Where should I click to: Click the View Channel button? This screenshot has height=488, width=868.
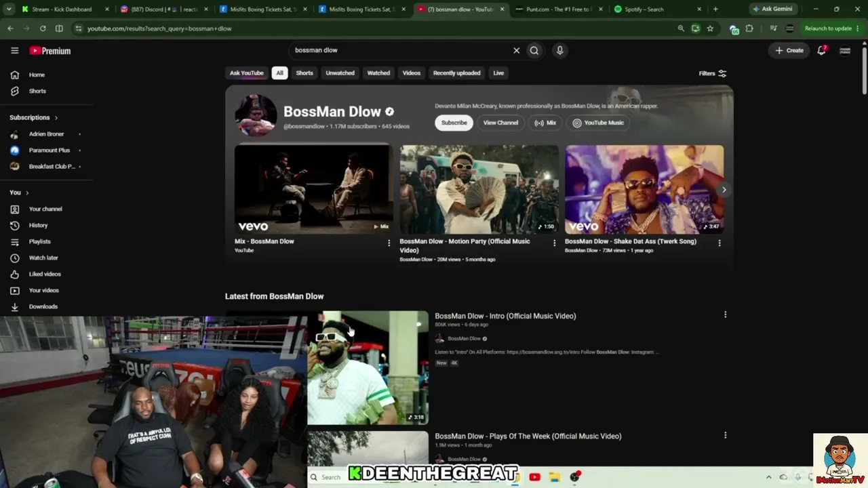[x=500, y=123]
